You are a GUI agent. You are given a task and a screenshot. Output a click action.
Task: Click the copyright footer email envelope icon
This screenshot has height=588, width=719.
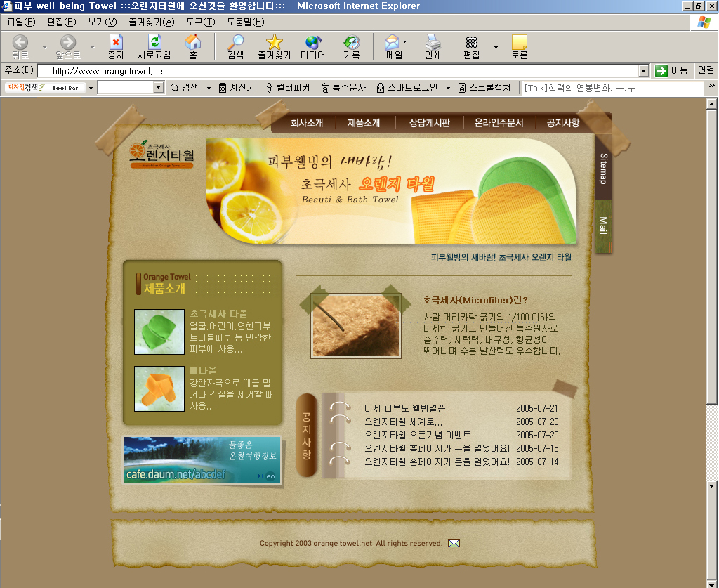(x=454, y=543)
